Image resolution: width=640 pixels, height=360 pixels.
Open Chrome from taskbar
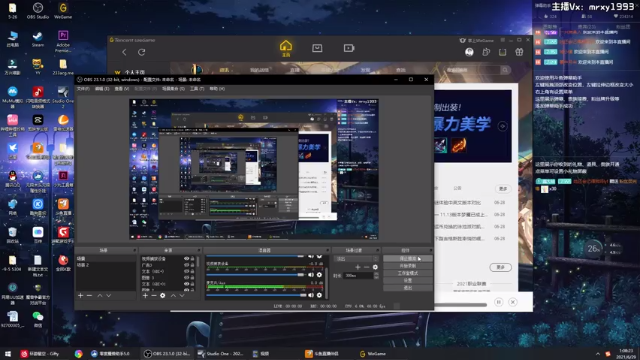pos(78,354)
